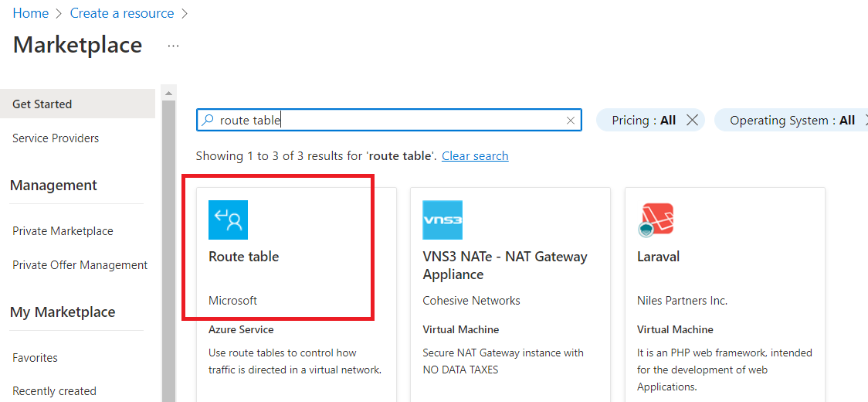The width and height of the screenshot is (868, 402).
Task: Click the magnifier icon in search box
Action: pyautogui.click(x=207, y=120)
